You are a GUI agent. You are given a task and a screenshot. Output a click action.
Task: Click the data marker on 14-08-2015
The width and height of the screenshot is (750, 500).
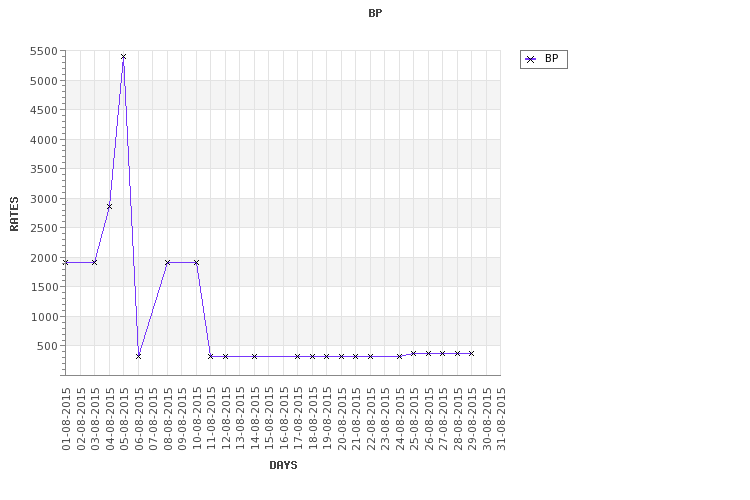tap(254, 356)
